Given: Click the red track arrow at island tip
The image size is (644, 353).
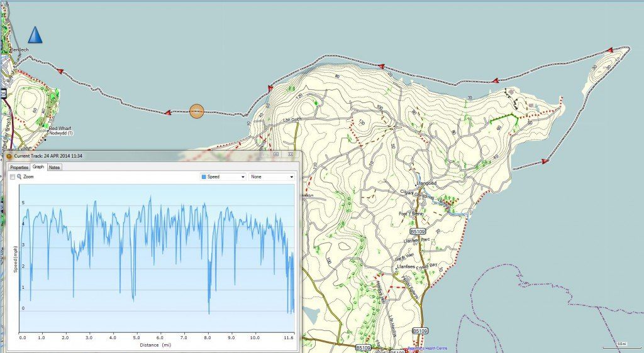Looking at the screenshot, I should [x=609, y=50].
